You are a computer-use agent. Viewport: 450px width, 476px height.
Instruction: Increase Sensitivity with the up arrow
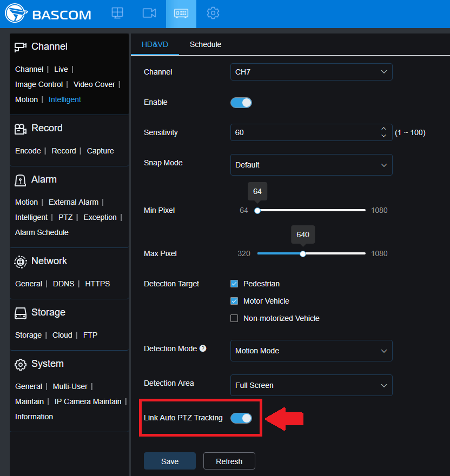tap(384, 129)
